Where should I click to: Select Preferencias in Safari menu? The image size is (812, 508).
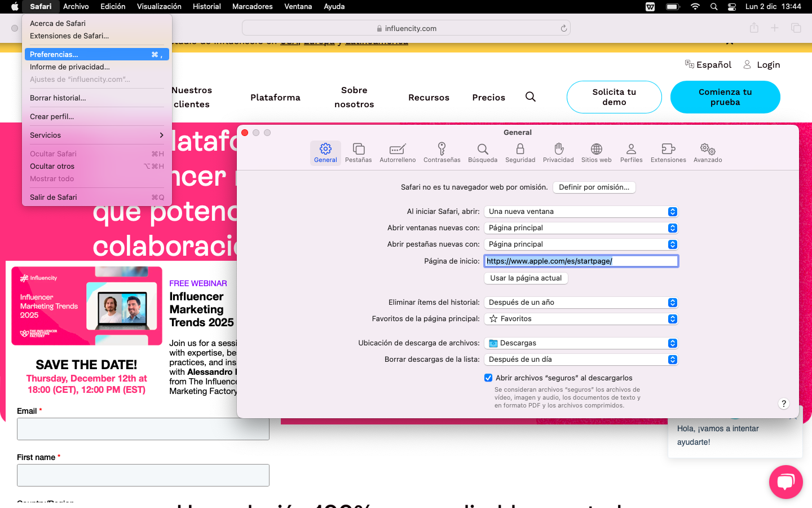tap(97, 54)
